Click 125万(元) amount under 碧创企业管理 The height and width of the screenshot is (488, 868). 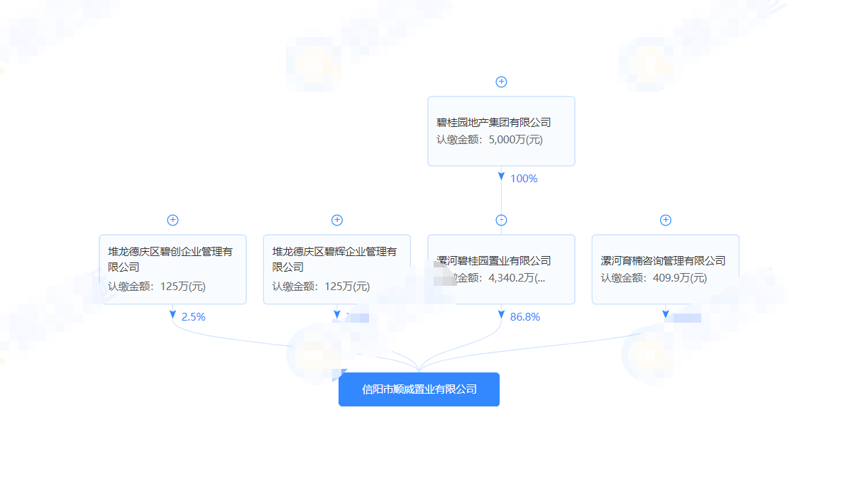[x=182, y=287]
